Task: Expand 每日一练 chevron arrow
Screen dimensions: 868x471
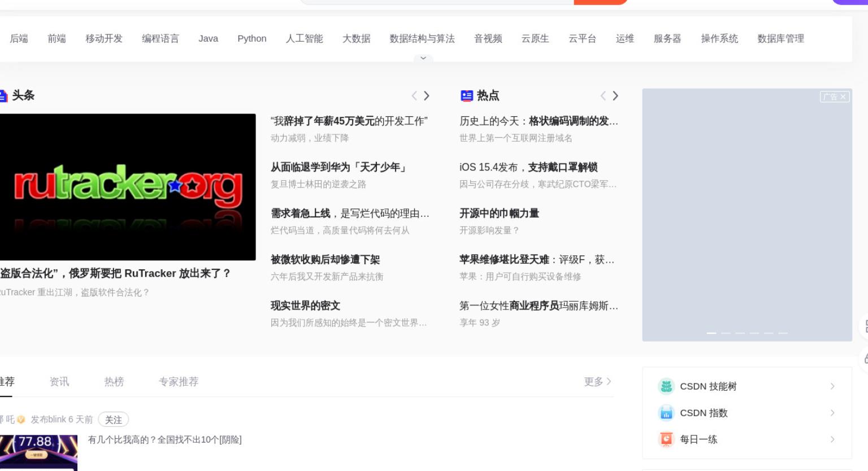Action: [832, 439]
